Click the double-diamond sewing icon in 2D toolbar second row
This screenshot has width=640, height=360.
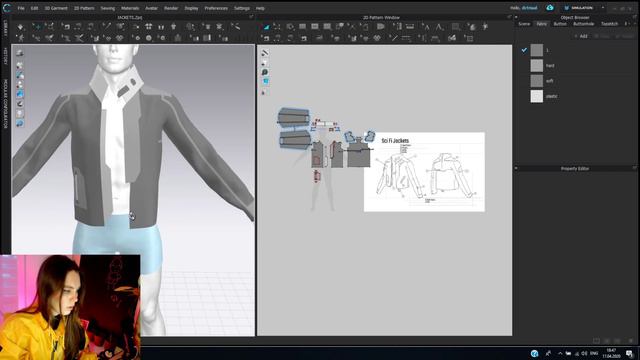pos(377,38)
